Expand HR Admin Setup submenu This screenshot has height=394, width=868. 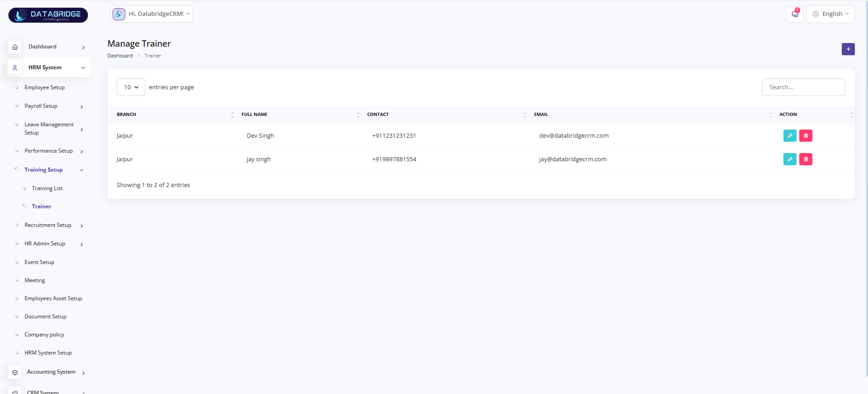(x=81, y=244)
